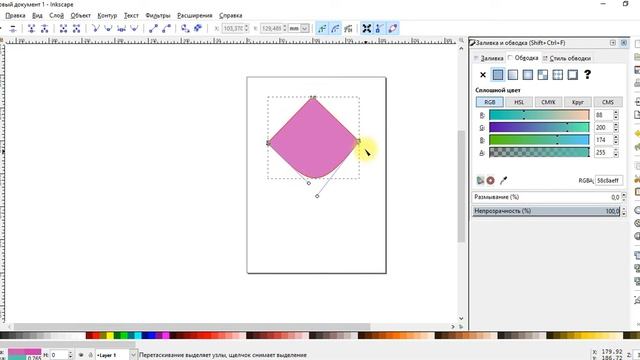The image size is (640, 360).
Task: Convert selected segments to lines
Action: 153,29
